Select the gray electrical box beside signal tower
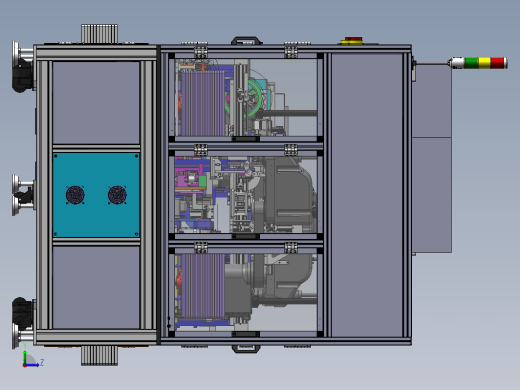The height and width of the screenshot is (390, 520). (432, 158)
